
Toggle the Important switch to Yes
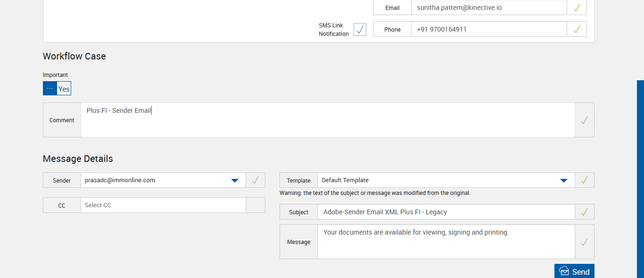pos(64,89)
